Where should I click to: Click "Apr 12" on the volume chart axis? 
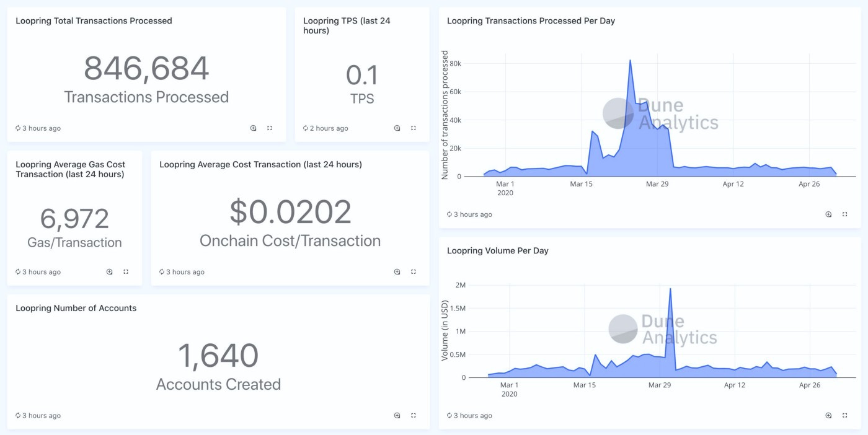click(x=735, y=385)
